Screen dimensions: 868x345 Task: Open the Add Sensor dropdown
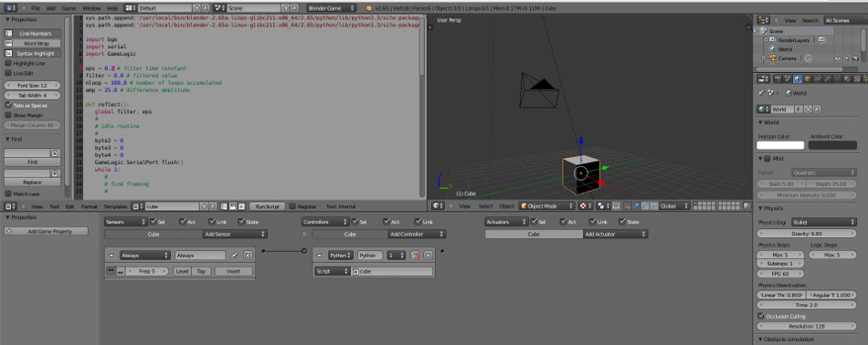coord(235,234)
